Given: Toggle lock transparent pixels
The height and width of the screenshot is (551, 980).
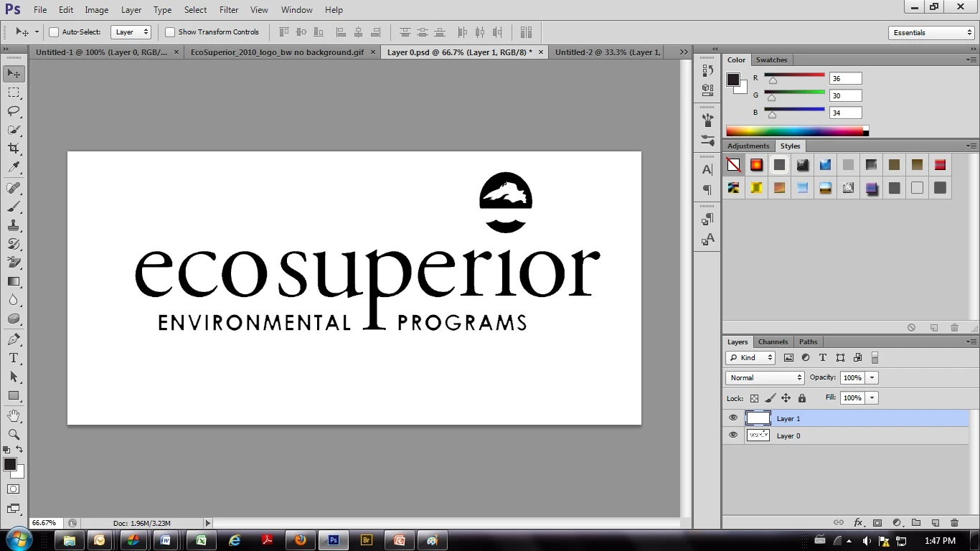Looking at the screenshot, I should [754, 398].
